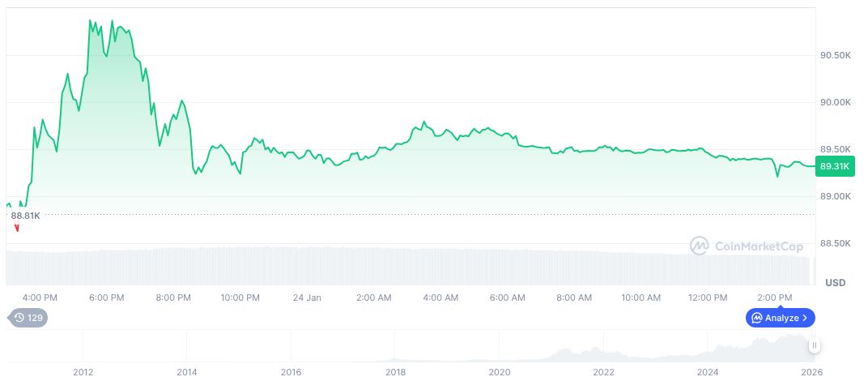Click the green 89.31K current price tag
This screenshot has height=381, width=868.
click(x=835, y=166)
